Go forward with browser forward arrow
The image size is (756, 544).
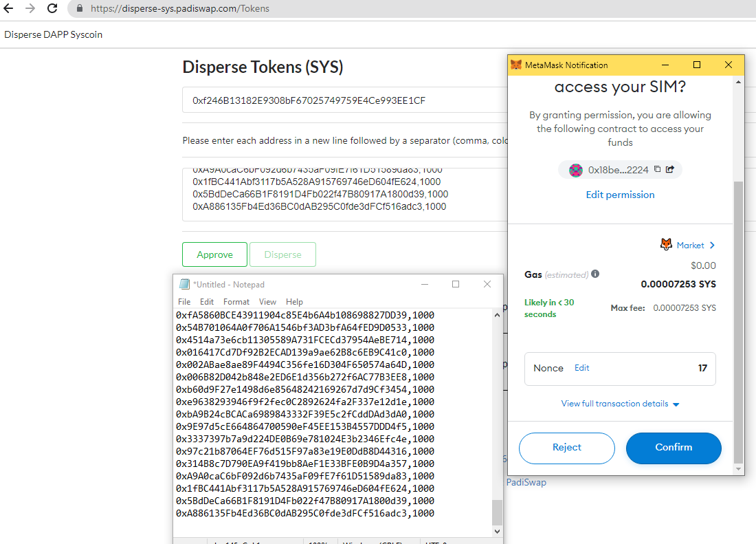tap(30, 8)
